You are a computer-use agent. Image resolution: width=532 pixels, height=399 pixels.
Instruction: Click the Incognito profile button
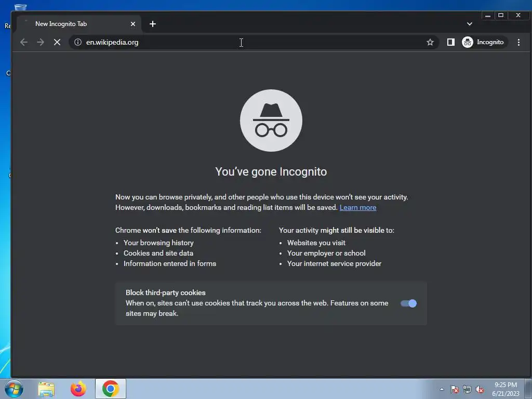pos(484,42)
